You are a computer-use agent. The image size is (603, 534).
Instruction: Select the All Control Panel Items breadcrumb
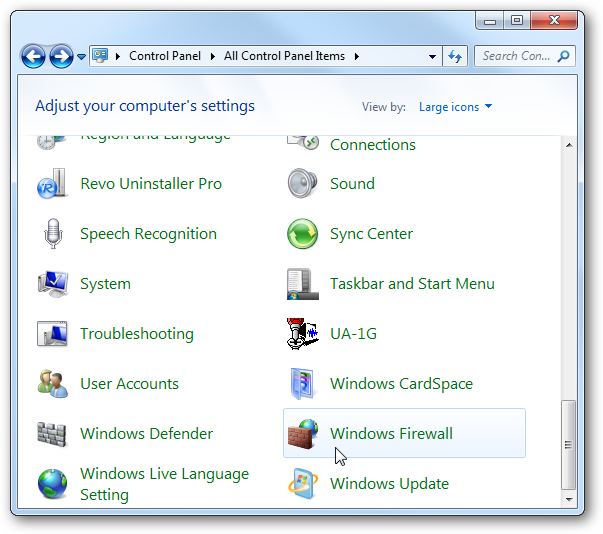284,56
